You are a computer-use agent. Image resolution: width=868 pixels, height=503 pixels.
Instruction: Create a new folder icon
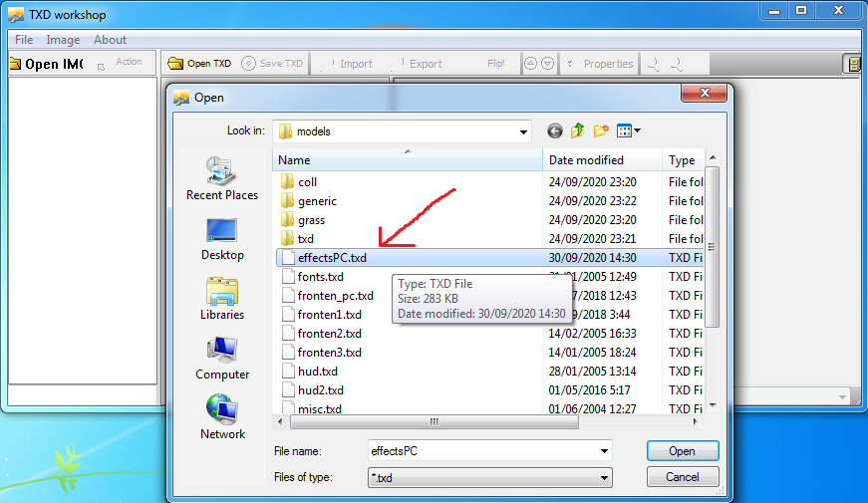pos(601,130)
